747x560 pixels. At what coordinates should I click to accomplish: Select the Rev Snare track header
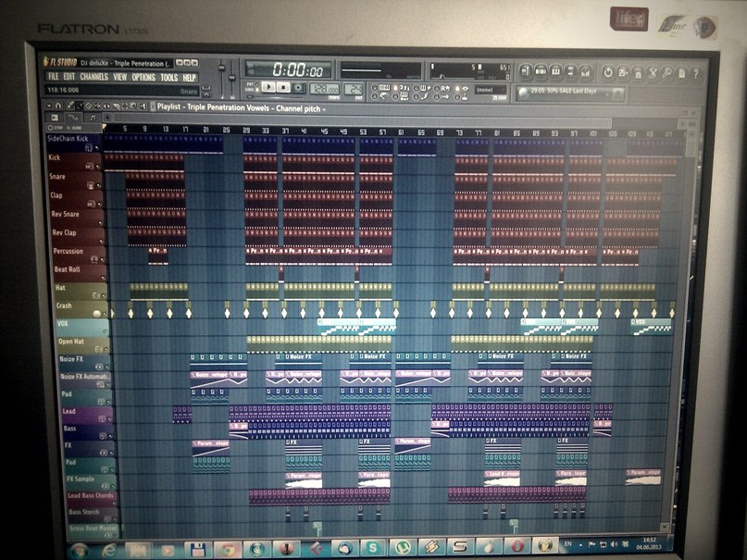click(78, 218)
